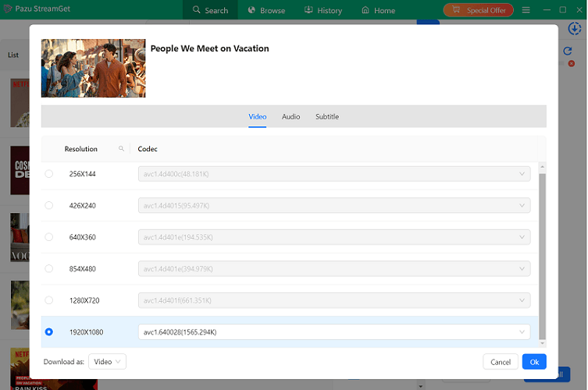Select the 854X480 resolution radio button
Viewport: 588px width, 390px height.
point(48,268)
